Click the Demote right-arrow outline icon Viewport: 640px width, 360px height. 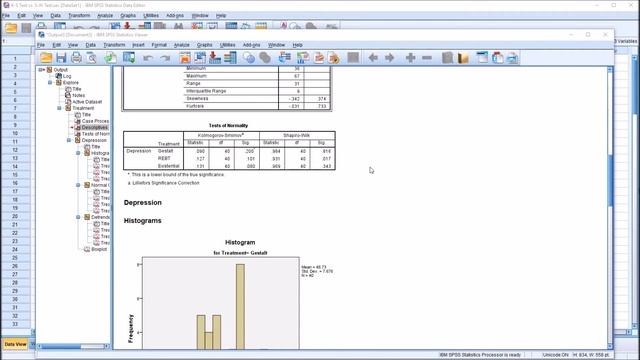point(389,58)
